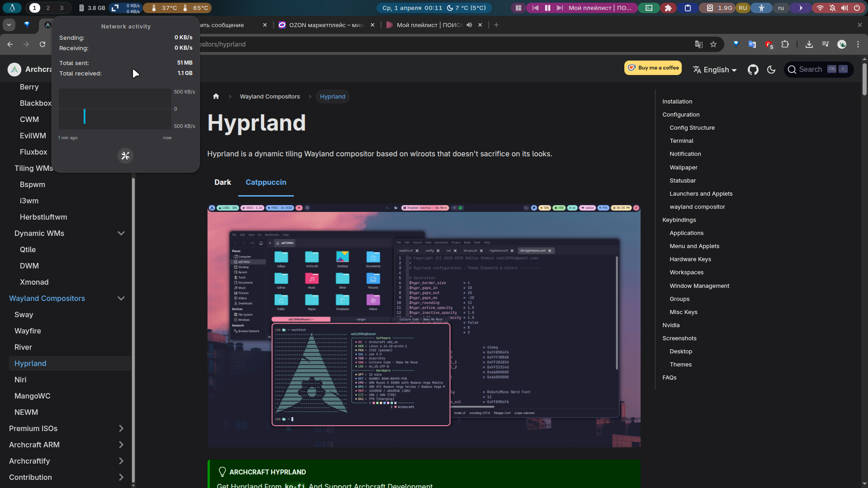
Task: Select the Catppuccin screenshot tab
Action: click(266, 182)
